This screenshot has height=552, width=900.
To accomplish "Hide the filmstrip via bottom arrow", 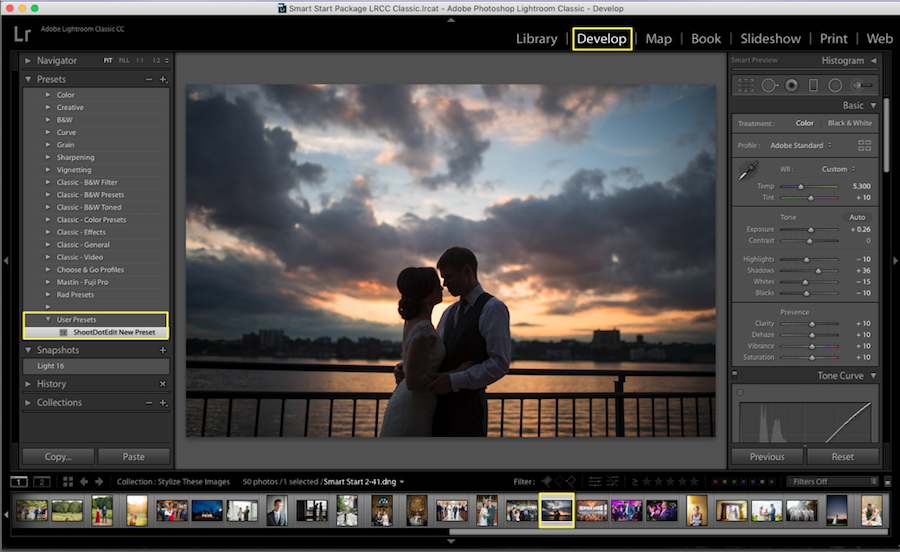I will coord(451,541).
